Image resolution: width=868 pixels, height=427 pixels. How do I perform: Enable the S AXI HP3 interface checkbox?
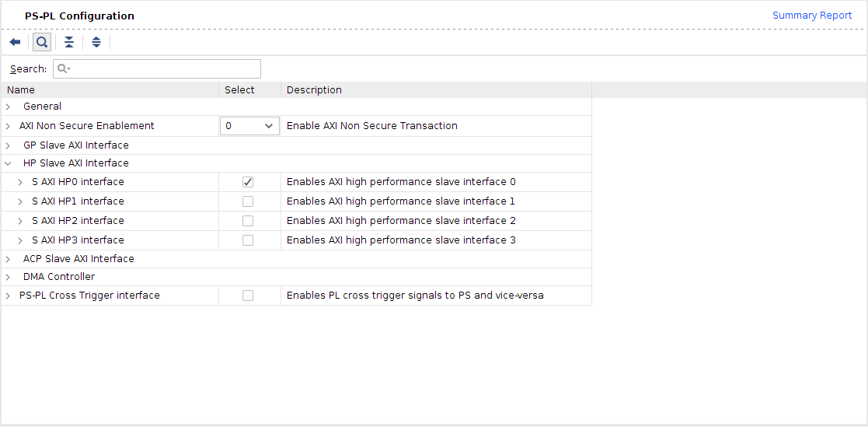pos(248,240)
